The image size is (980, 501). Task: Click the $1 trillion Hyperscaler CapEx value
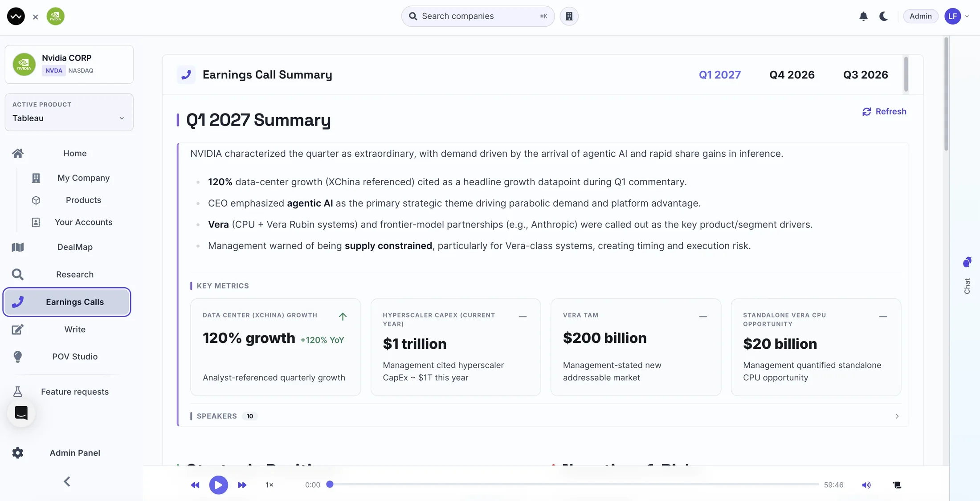pos(414,344)
